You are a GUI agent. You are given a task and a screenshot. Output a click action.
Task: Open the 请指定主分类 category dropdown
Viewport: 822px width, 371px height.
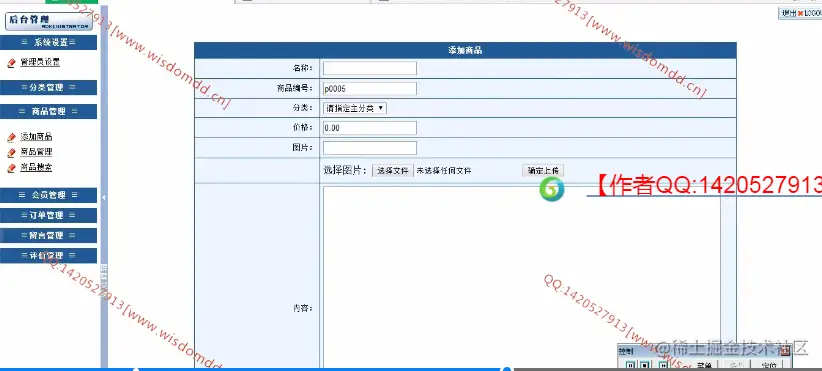pyautogui.click(x=355, y=108)
